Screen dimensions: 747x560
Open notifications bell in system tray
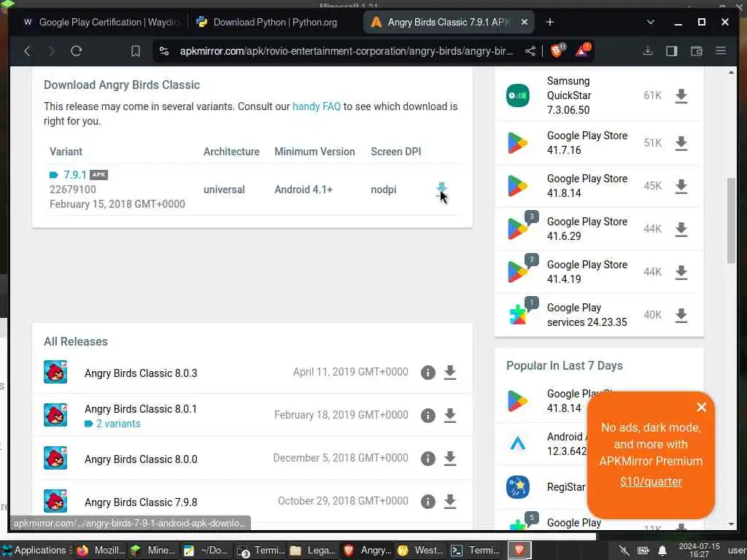coord(662,551)
